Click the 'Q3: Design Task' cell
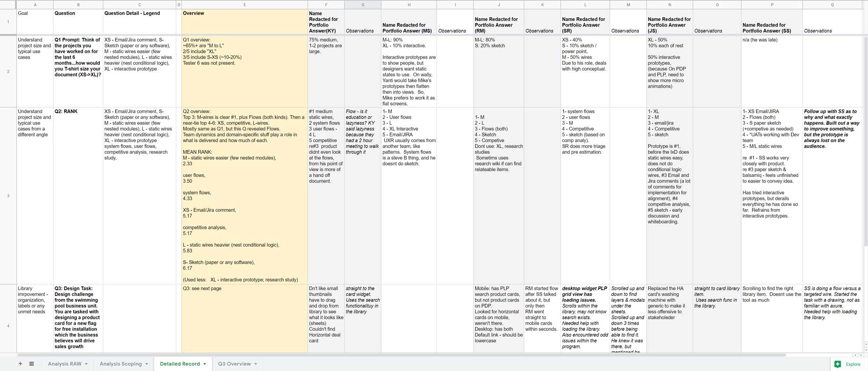This screenshot has width=868, height=371. [x=78, y=318]
